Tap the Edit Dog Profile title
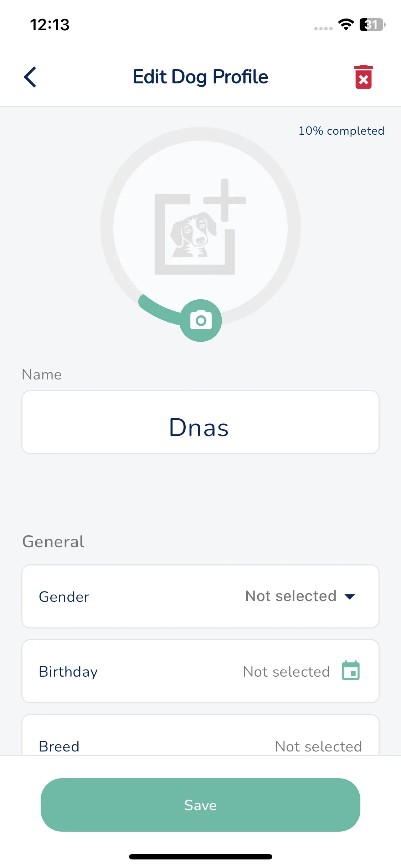The image size is (401, 868). pyautogui.click(x=200, y=77)
